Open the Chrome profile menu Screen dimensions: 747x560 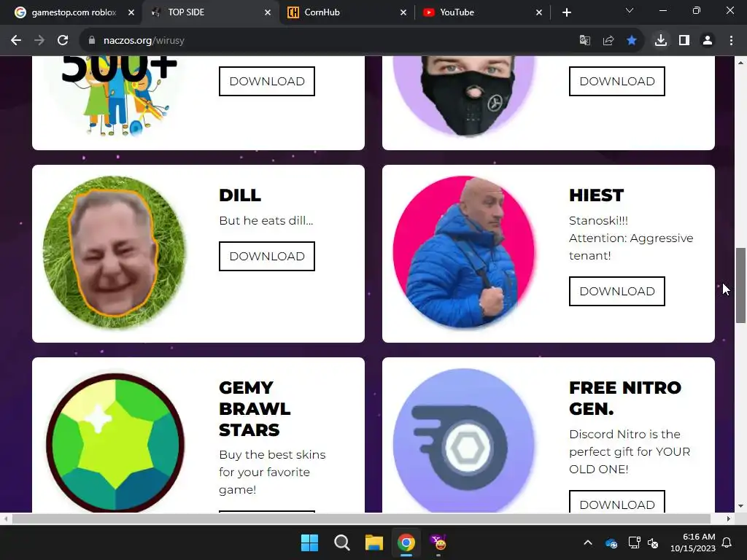(708, 41)
